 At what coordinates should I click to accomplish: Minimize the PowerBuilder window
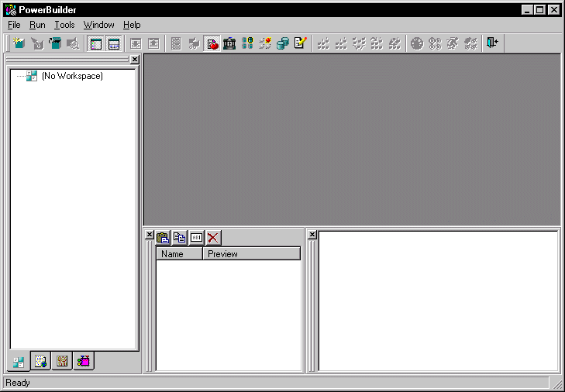coord(527,10)
